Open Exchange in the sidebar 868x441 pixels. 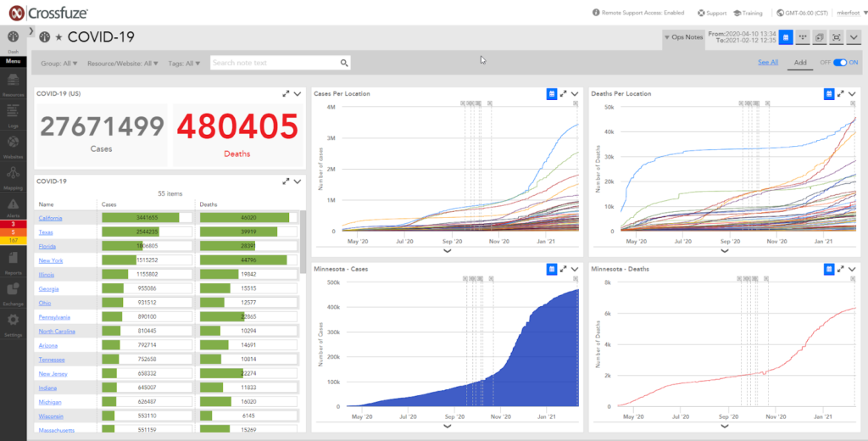(13, 293)
